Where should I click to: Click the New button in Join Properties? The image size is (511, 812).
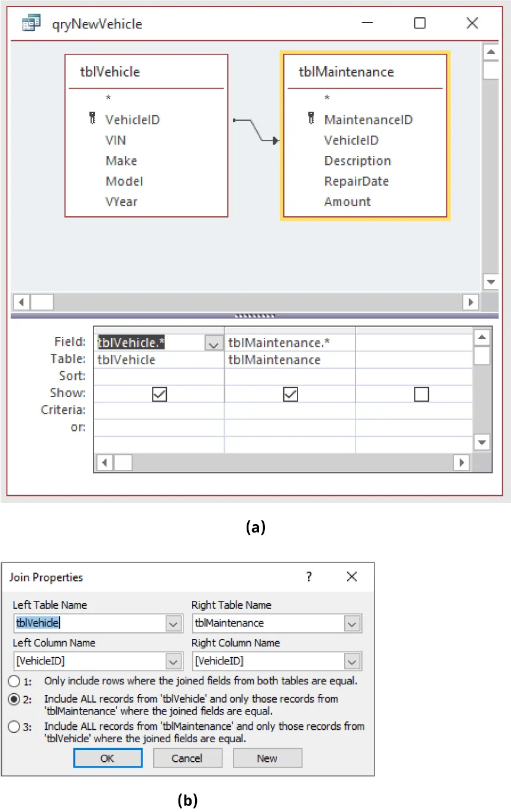(x=267, y=758)
